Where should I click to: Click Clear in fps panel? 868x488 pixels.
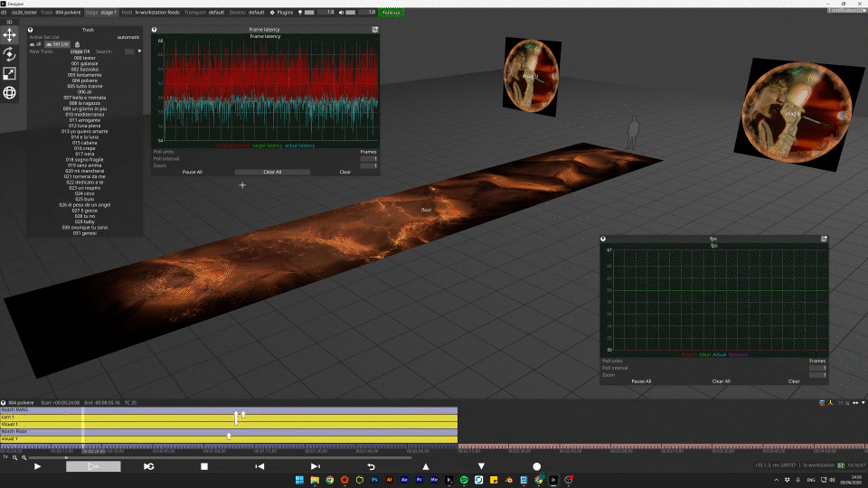(794, 381)
